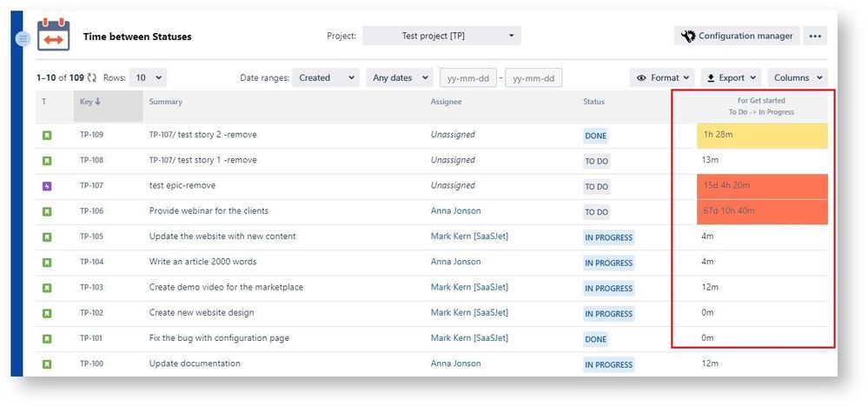Open issue key TP-103

[91, 287]
